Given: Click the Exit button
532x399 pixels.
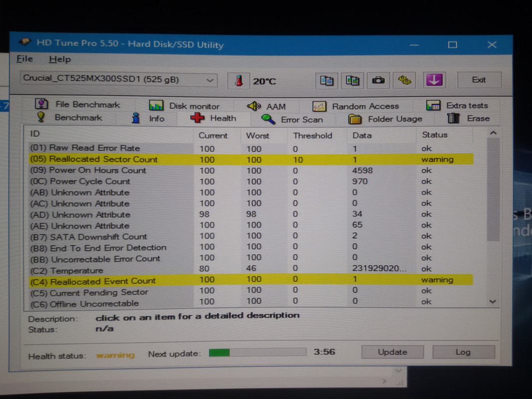Looking at the screenshot, I should coord(479,80).
